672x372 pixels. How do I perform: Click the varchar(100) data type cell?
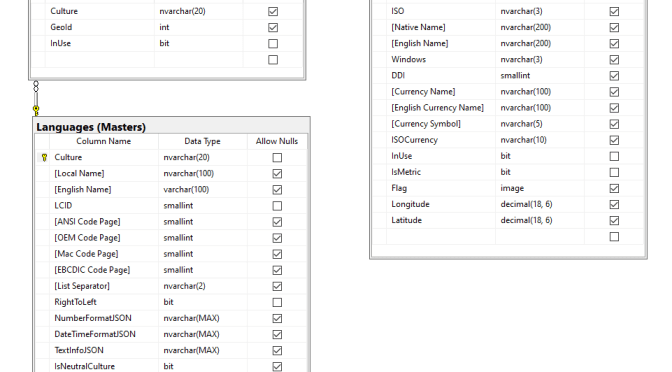click(203, 190)
